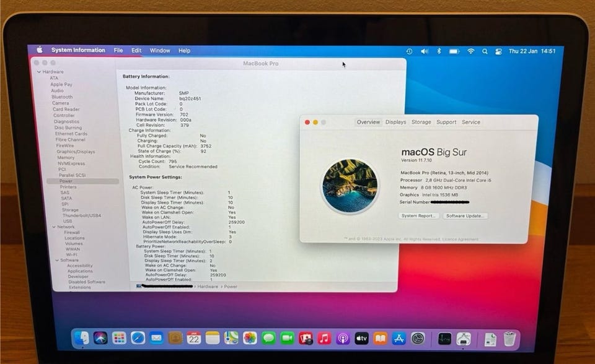Screen dimensions: 595x364
Task: Select Storage in the Hardware list
Action: click(x=70, y=210)
